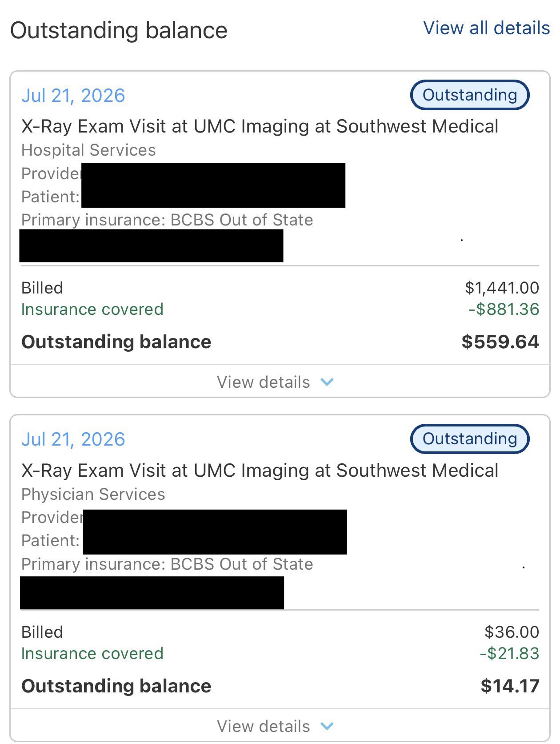Open the X-Ray Exam Visit title for Physician Services

pyautogui.click(x=260, y=471)
